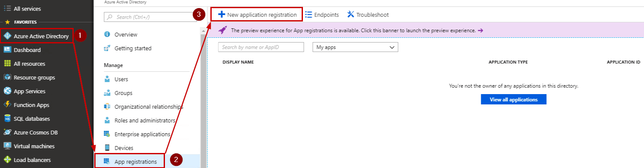Click the Load balancers icon
Image resolution: width=644 pixels, height=168 pixels.
7,160
